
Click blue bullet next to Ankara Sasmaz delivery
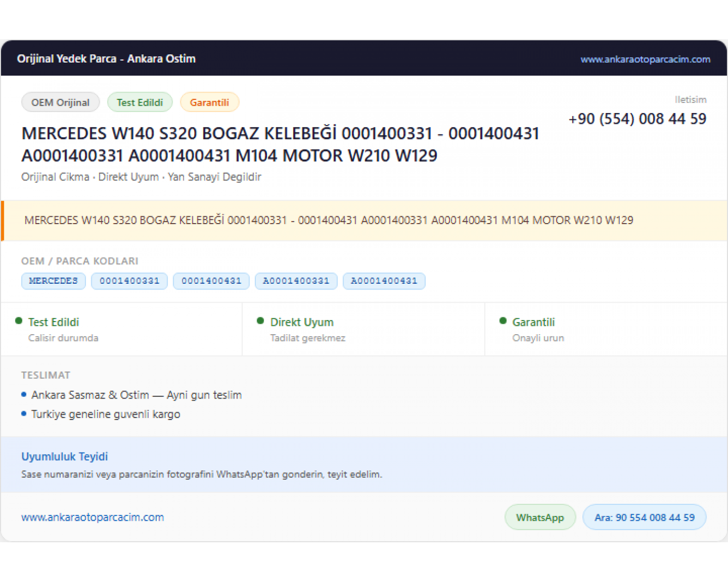pos(24,394)
